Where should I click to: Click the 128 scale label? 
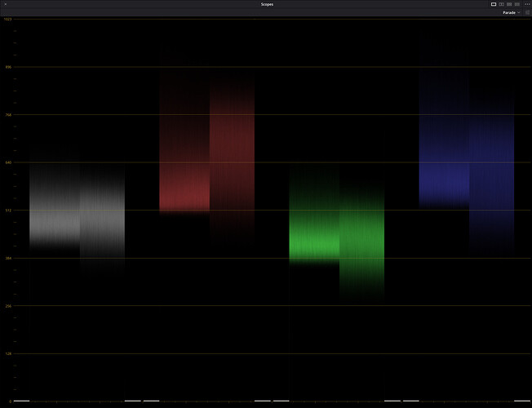point(8,353)
